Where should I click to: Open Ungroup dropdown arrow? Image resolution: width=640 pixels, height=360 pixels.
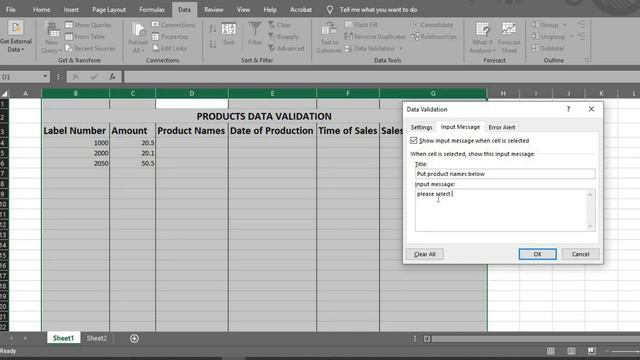[571, 37]
